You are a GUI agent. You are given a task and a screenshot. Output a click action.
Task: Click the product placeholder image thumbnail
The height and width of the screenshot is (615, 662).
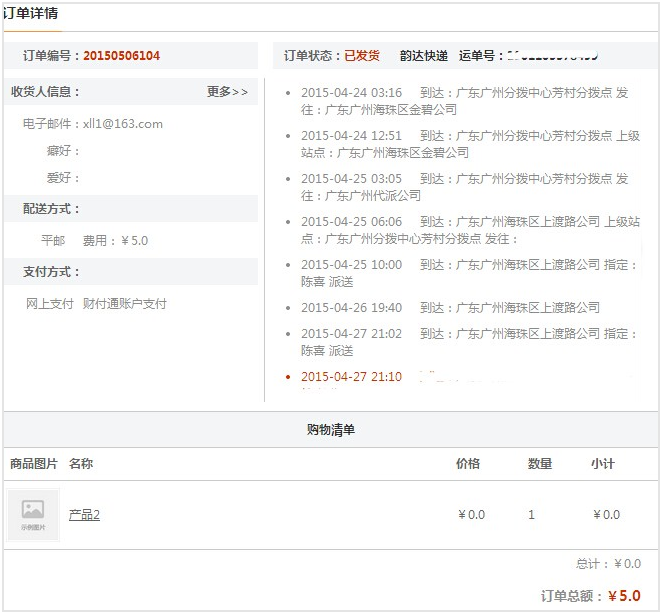coord(33,514)
